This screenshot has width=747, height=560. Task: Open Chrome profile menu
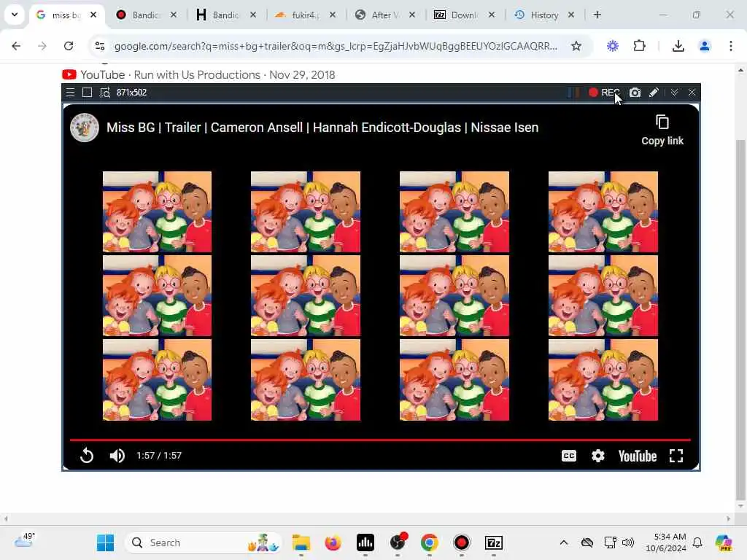coord(705,46)
